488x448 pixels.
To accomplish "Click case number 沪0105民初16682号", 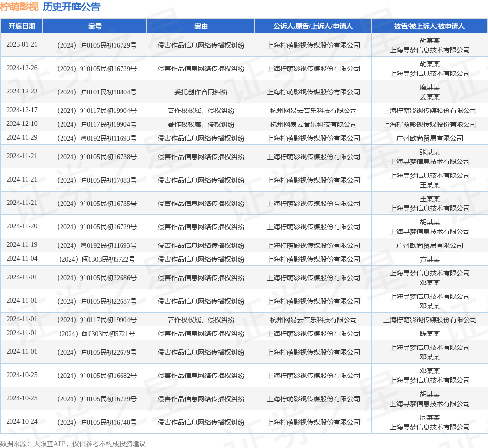I will point(97,376).
